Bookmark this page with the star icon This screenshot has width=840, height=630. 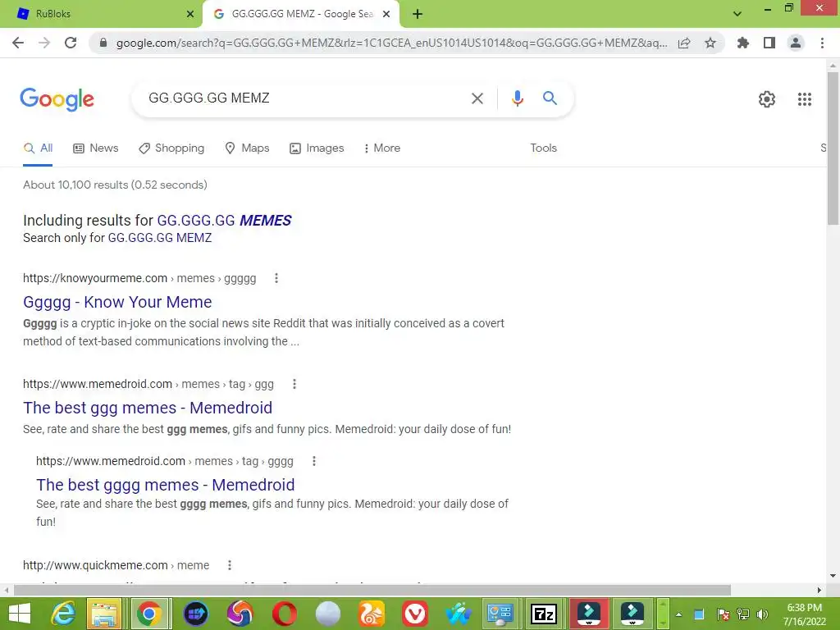710,43
